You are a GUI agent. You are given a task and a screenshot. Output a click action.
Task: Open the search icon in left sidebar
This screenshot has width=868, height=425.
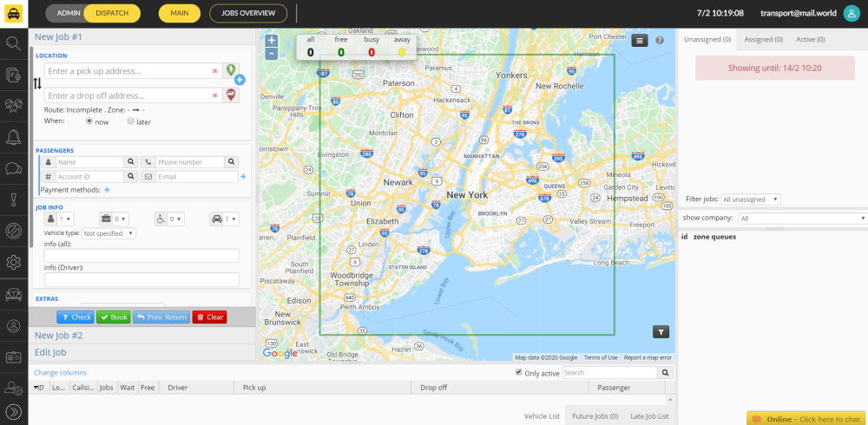coord(13,43)
